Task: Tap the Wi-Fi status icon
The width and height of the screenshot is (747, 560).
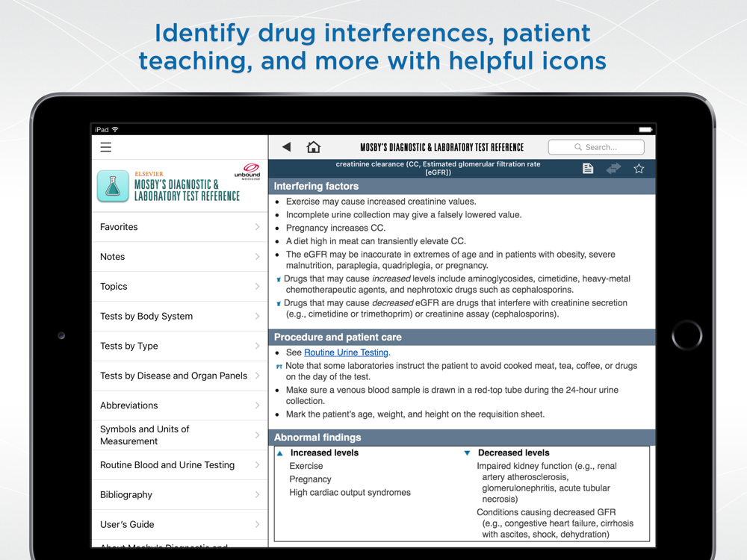Action: (115, 129)
